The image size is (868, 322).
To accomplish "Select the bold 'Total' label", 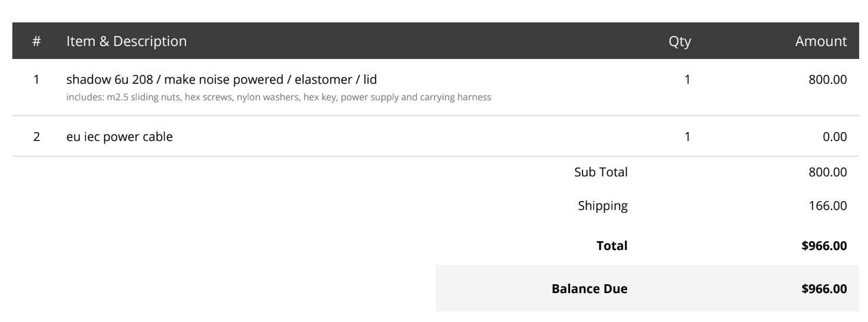I will pyautogui.click(x=612, y=245).
